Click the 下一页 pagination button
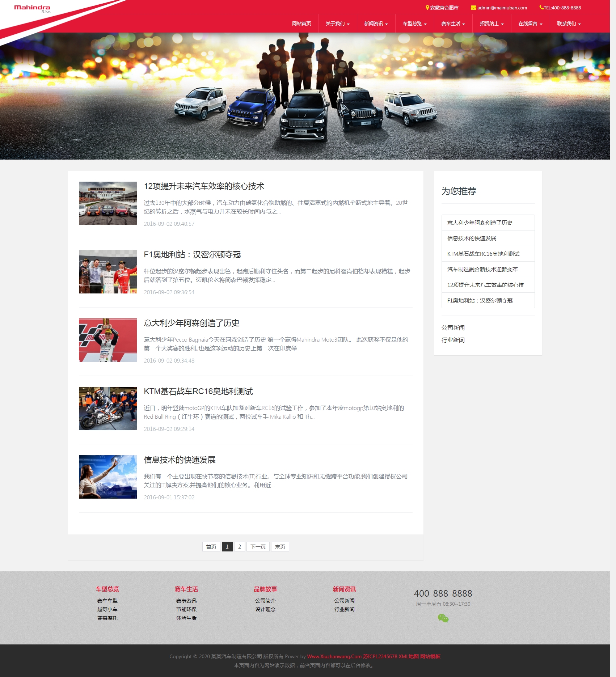 click(258, 546)
